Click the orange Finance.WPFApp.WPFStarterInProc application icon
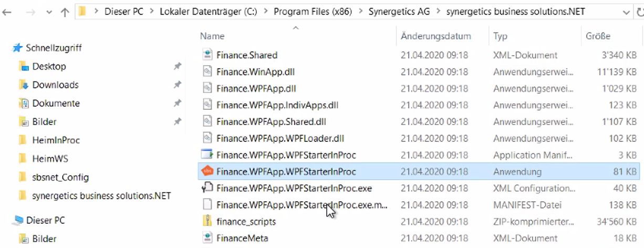This screenshot has width=644, height=248. point(207,172)
